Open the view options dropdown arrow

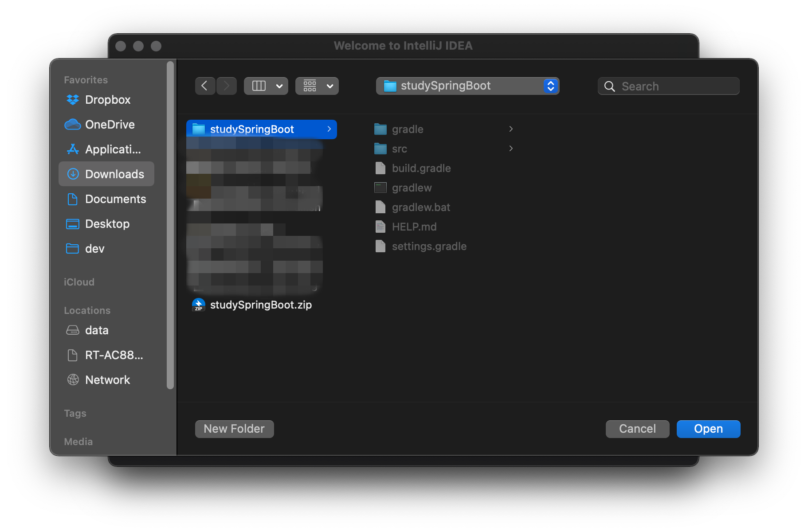(279, 86)
